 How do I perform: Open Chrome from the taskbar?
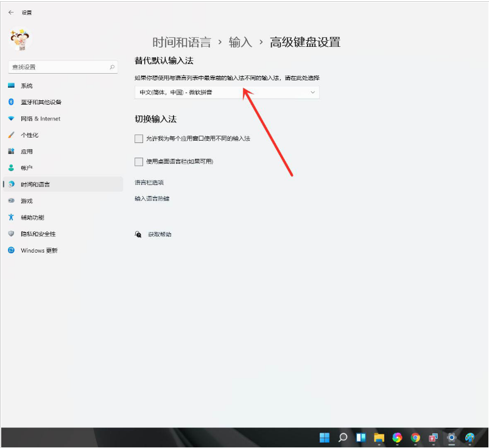pos(415,438)
